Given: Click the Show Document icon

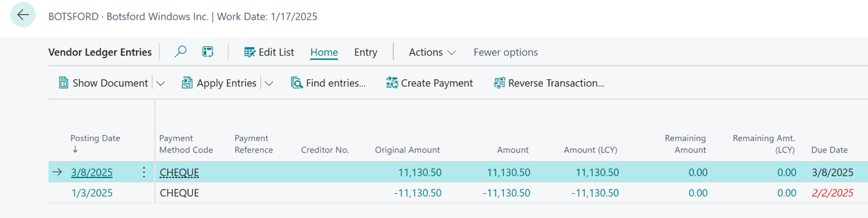Looking at the screenshot, I should click(x=64, y=83).
